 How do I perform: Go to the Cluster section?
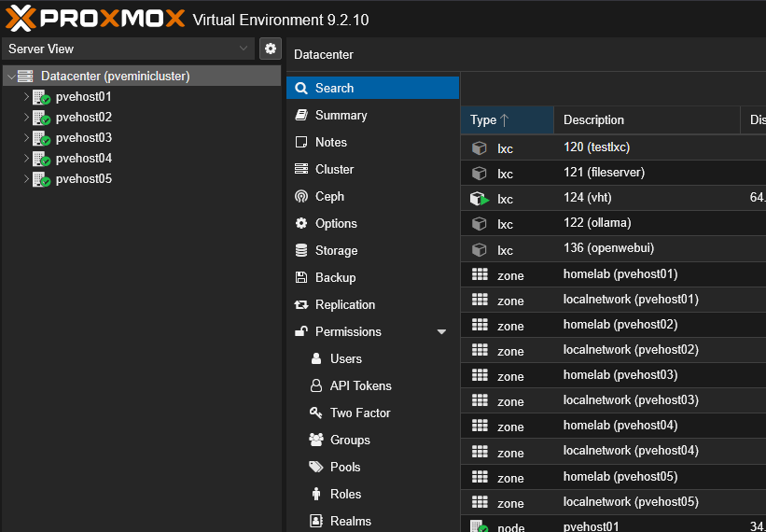[373, 169]
